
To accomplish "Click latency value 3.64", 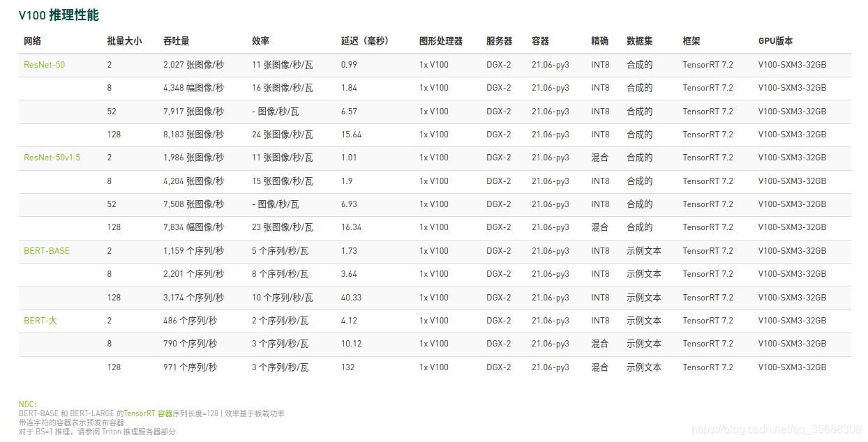I will click(349, 274).
